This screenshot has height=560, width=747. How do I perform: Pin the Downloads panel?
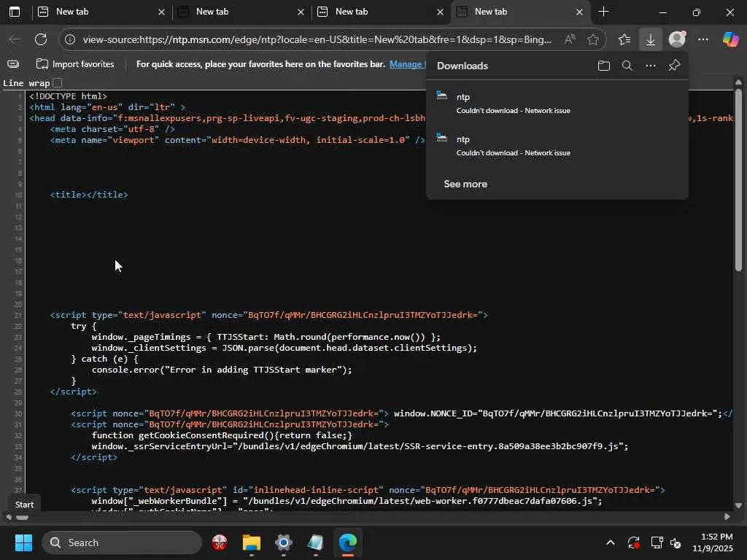pyautogui.click(x=674, y=65)
